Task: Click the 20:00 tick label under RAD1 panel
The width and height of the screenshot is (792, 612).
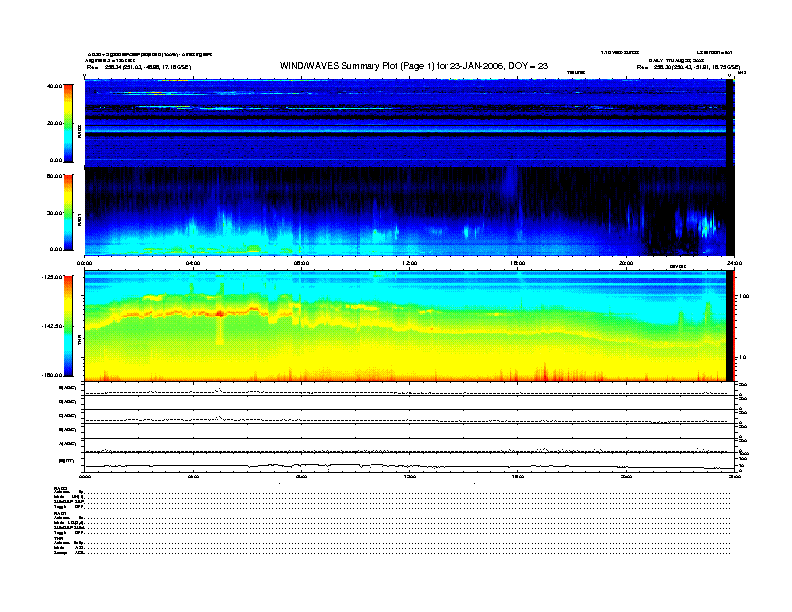Action: point(626,263)
